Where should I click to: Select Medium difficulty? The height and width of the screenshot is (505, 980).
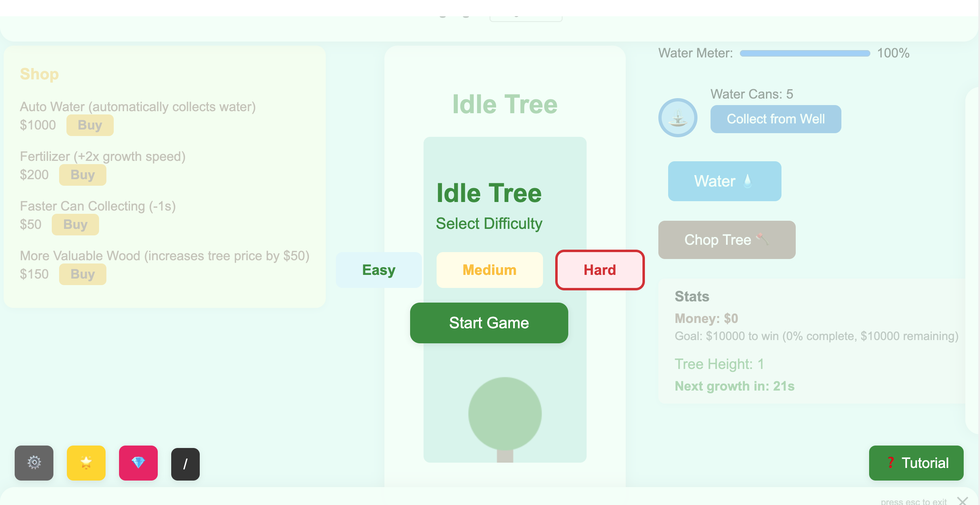tap(490, 270)
